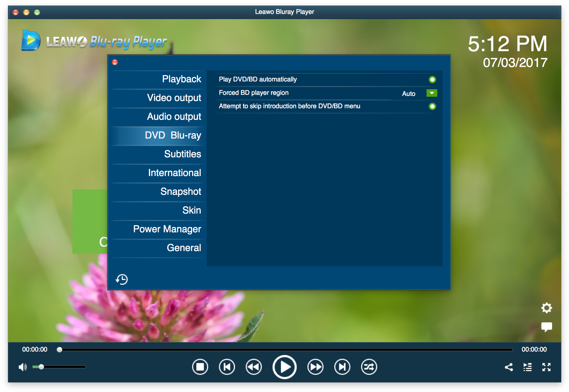Skip to next track with next icon
Screen dimensions: 569x392
coord(342,367)
